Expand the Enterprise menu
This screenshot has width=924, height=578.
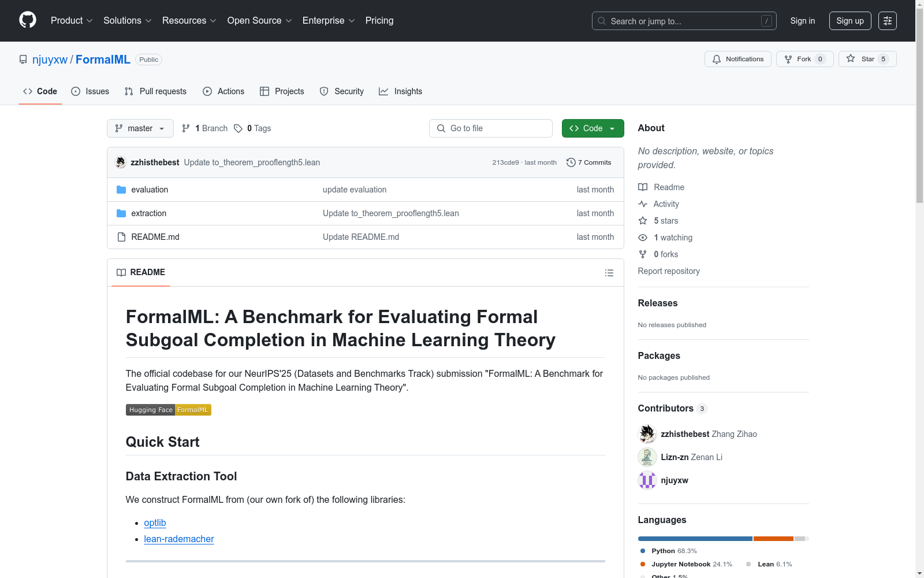(x=329, y=21)
